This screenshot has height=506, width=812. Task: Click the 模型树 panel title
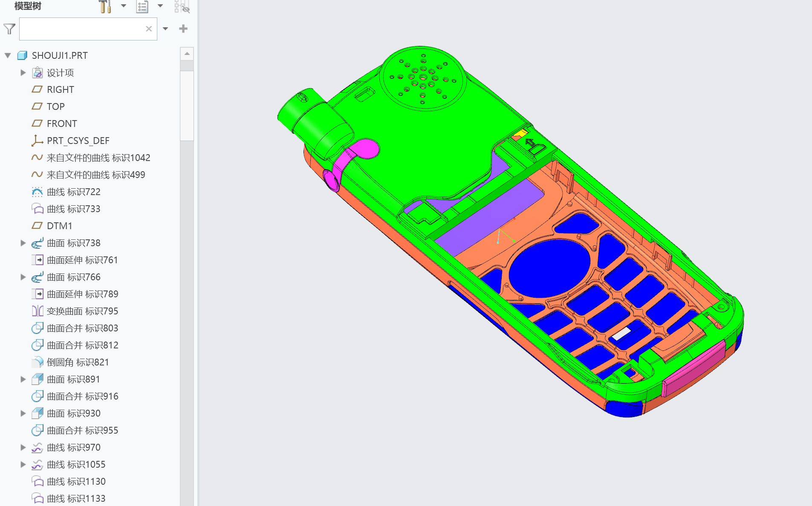pyautogui.click(x=28, y=6)
